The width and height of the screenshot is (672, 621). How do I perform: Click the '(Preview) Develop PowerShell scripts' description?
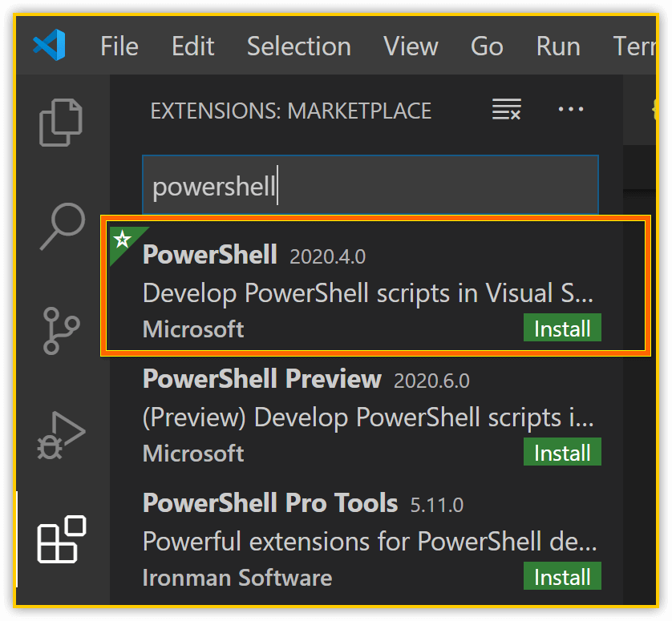click(368, 417)
